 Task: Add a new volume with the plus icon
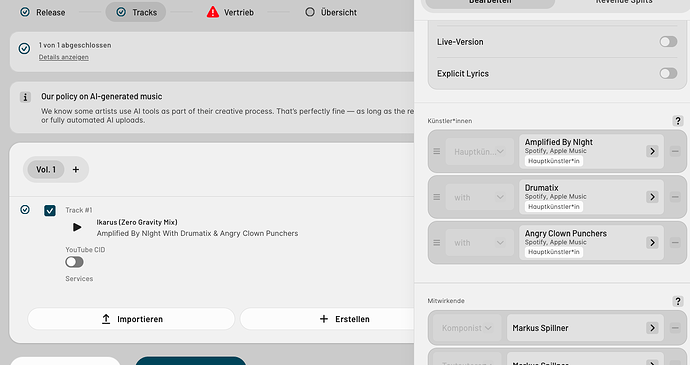pyautogui.click(x=76, y=170)
